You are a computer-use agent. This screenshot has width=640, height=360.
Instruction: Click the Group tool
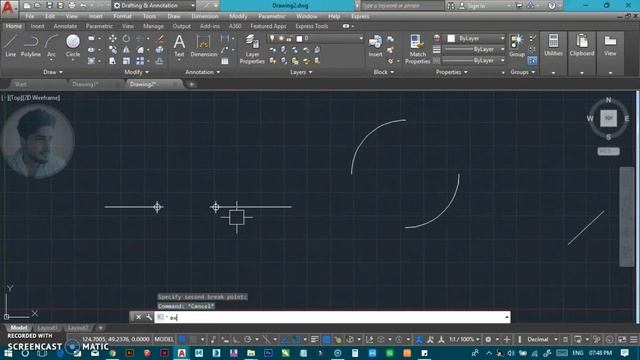[517, 45]
